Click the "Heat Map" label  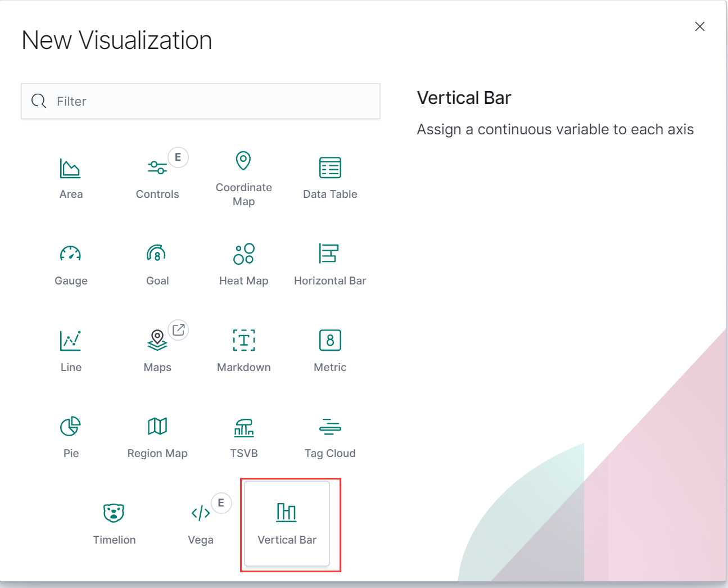click(x=244, y=281)
